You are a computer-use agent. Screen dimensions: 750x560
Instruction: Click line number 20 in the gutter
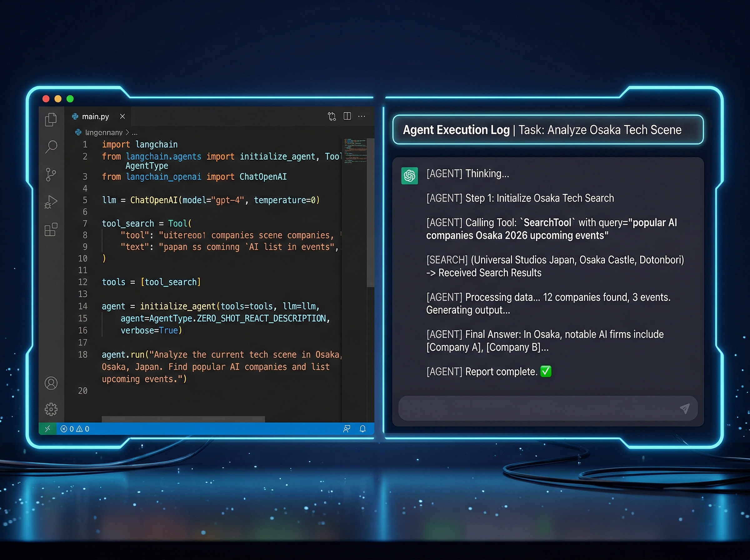[83, 391]
